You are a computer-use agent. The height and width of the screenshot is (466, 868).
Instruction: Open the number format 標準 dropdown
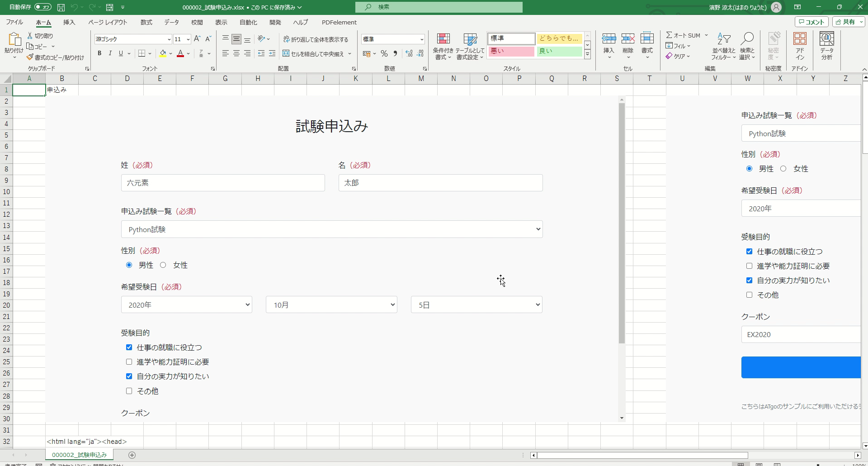tap(422, 39)
